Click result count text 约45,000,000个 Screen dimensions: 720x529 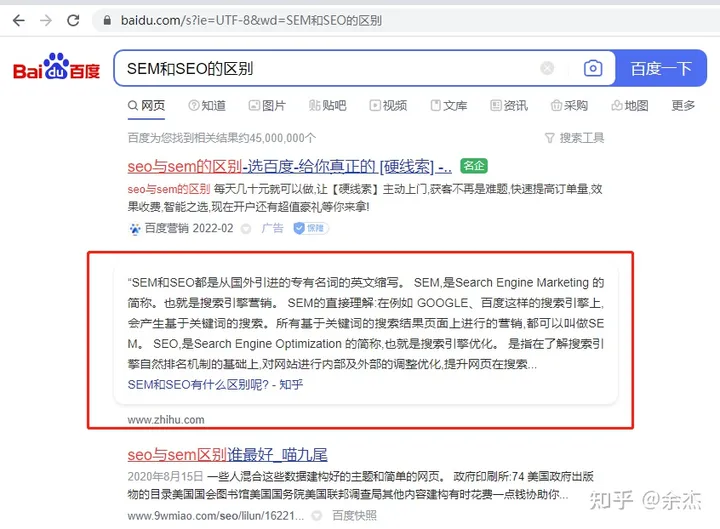[222, 138]
